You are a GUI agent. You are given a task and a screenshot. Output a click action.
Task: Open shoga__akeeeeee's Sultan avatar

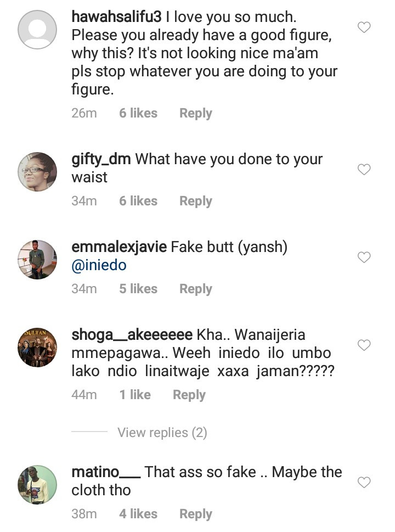(x=37, y=347)
